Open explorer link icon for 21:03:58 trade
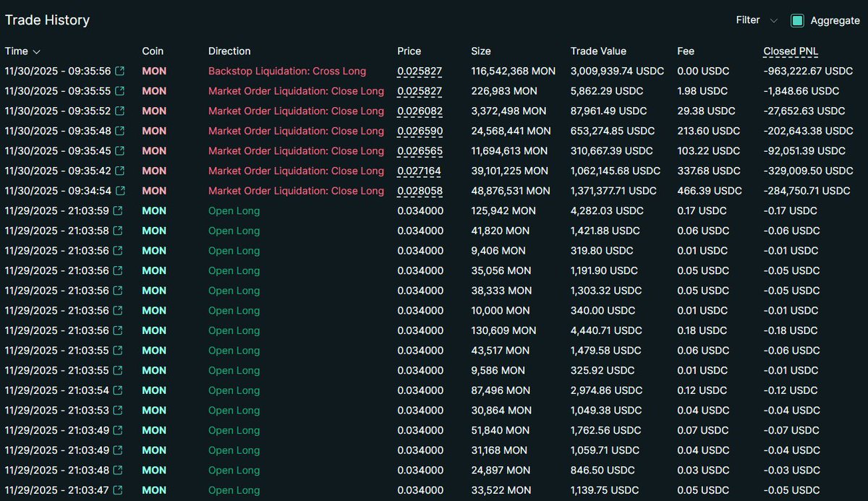This screenshot has width=868, height=501. 118,231
